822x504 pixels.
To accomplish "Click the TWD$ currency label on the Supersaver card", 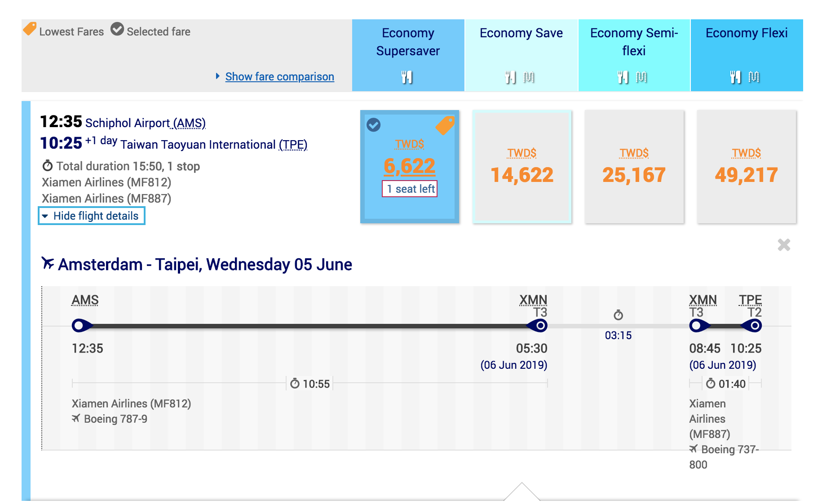I will 410,144.
